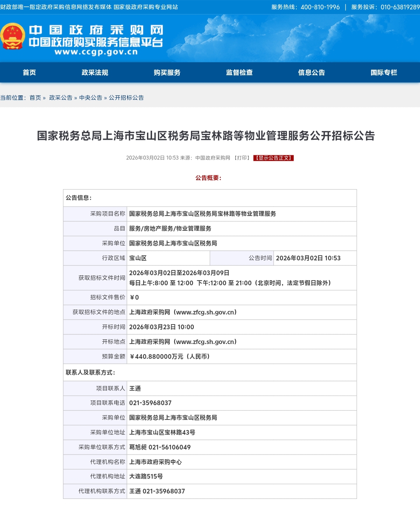This screenshot has width=420, height=509.
Task: Click the 上海政府采购网 document location text
Action: [x=183, y=312]
